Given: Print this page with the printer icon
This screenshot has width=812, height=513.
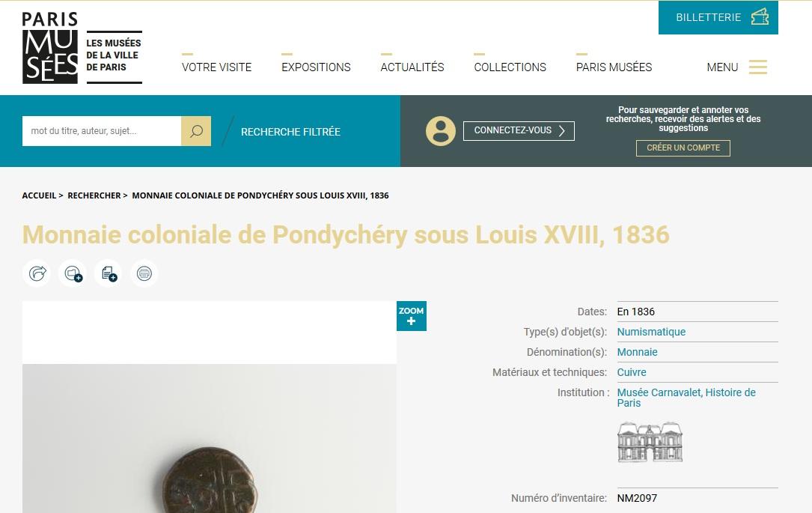Looking at the screenshot, I should pyautogui.click(x=144, y=273).
